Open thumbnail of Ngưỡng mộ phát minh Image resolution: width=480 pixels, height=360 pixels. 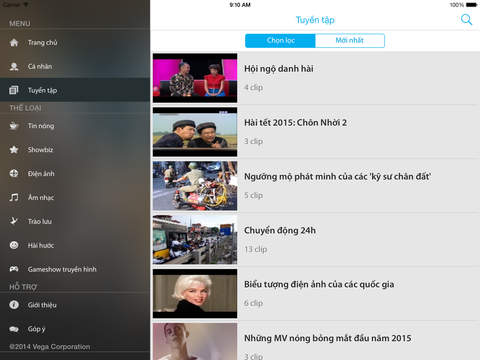click(195, 186)
